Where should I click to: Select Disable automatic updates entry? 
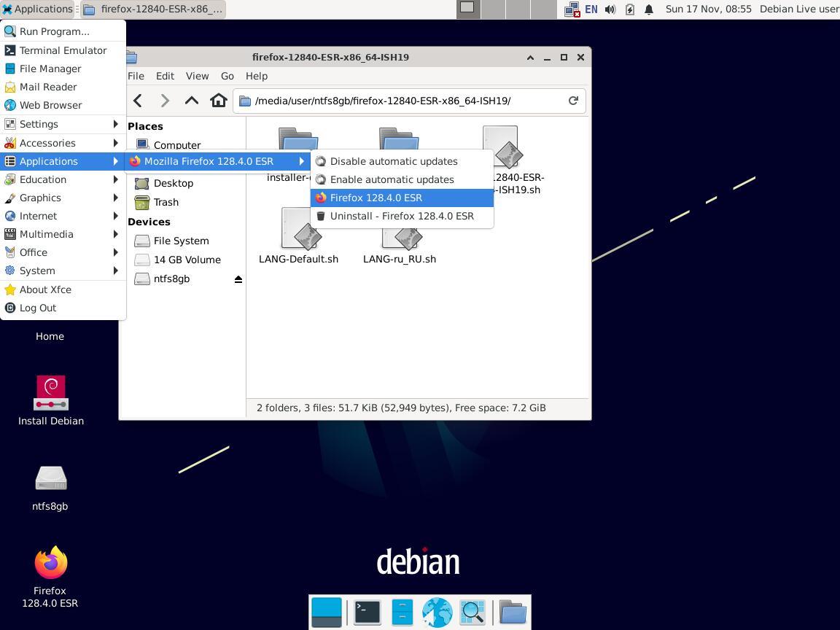click(x=402, y=161)
